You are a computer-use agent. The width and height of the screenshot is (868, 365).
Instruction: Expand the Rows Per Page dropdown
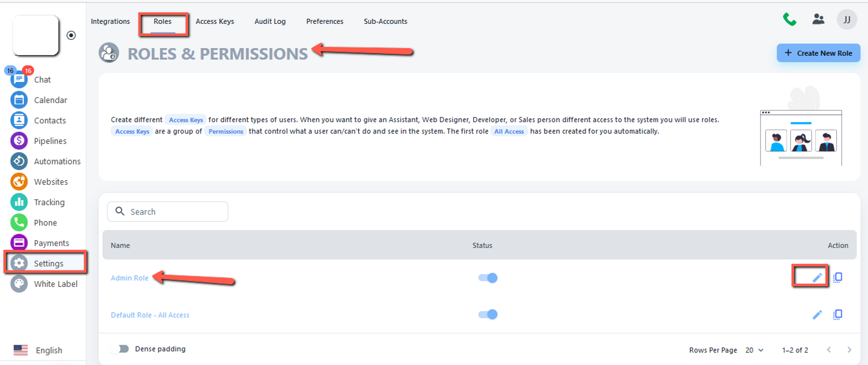754,350
